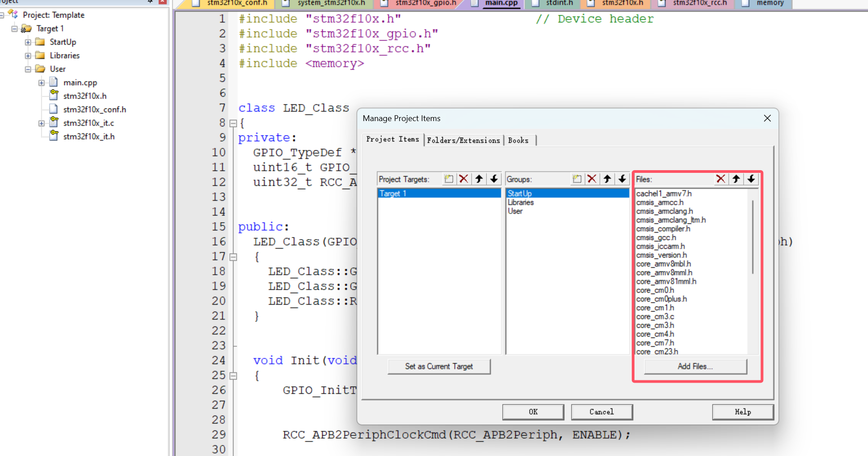Open stdint.h editor tab

pyautogui.click(x=559, y=3)
